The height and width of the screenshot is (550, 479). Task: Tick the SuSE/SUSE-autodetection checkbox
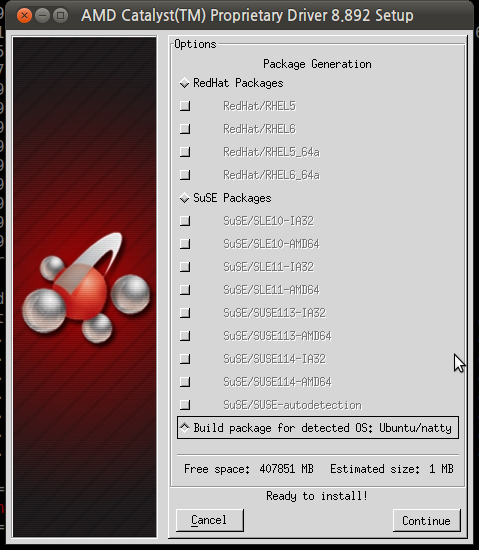185,405
